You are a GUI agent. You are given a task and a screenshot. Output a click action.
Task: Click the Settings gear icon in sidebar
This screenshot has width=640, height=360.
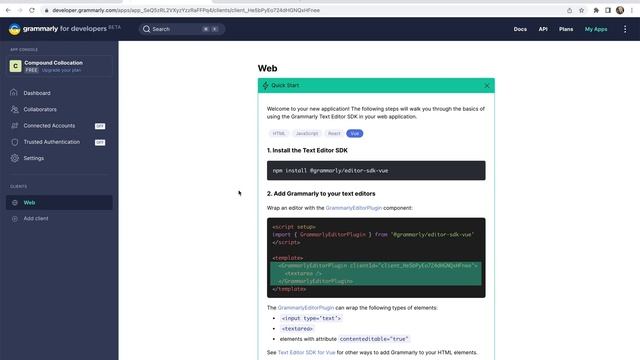pos(15,158)
